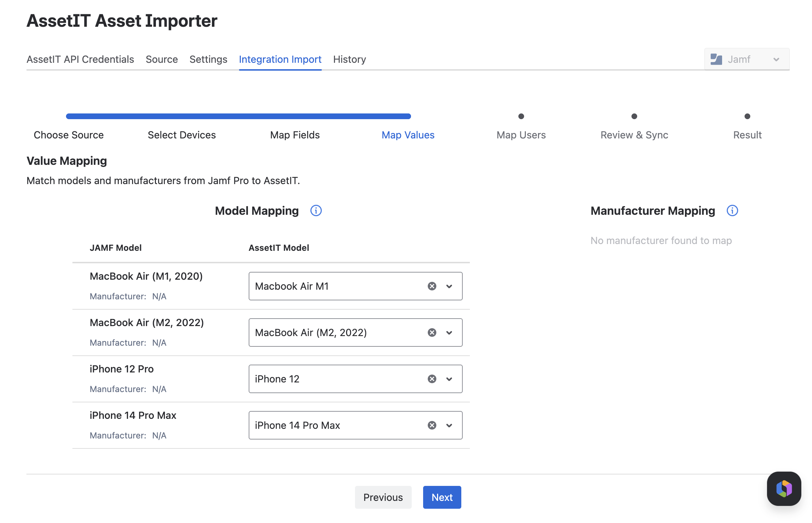Switch to the History tab

(349, 59)
